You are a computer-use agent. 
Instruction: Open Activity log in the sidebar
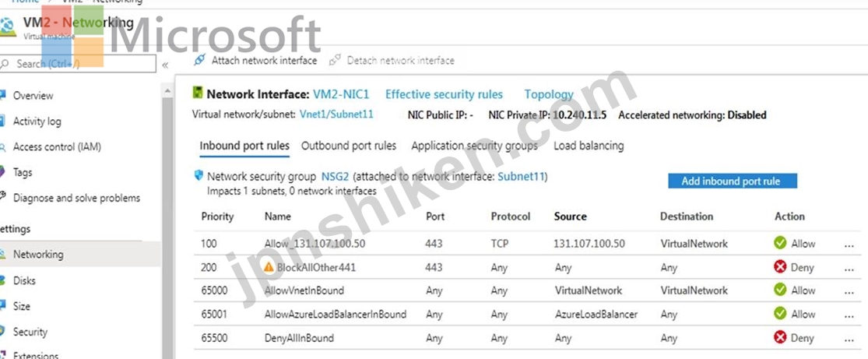coord(37,121)
